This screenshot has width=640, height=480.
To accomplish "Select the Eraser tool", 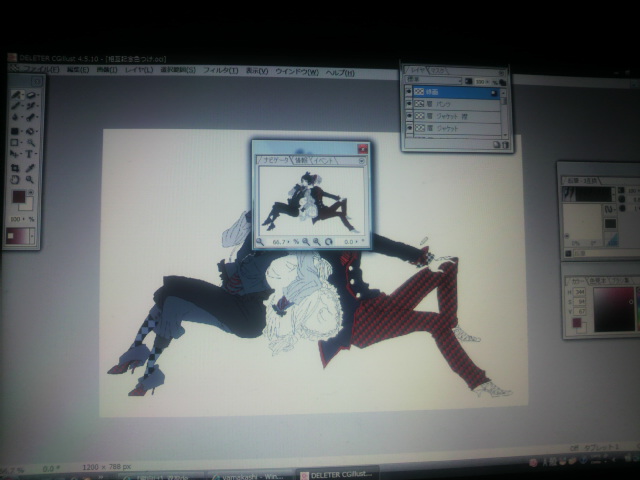I will [31, 95].
